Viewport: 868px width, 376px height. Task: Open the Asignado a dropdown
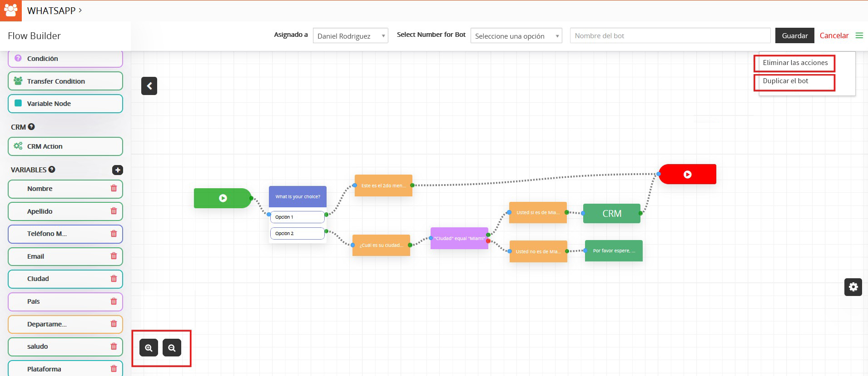pos(350,36)
